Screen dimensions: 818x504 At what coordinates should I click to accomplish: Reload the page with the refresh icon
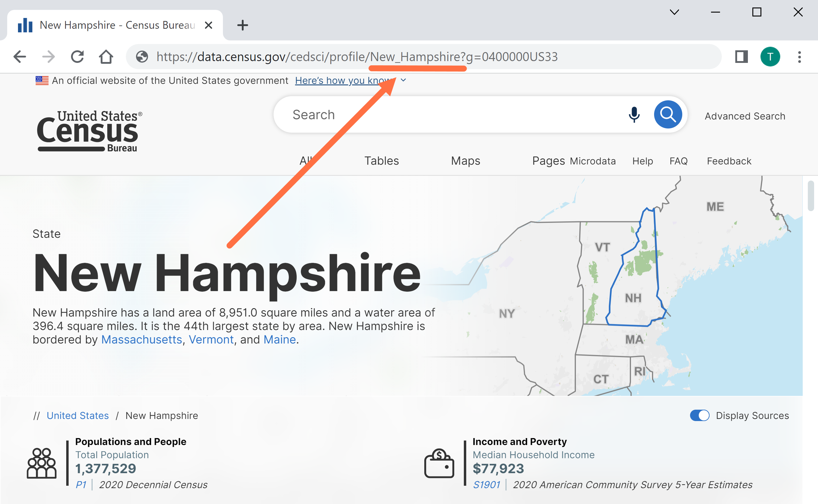point(77,57)
